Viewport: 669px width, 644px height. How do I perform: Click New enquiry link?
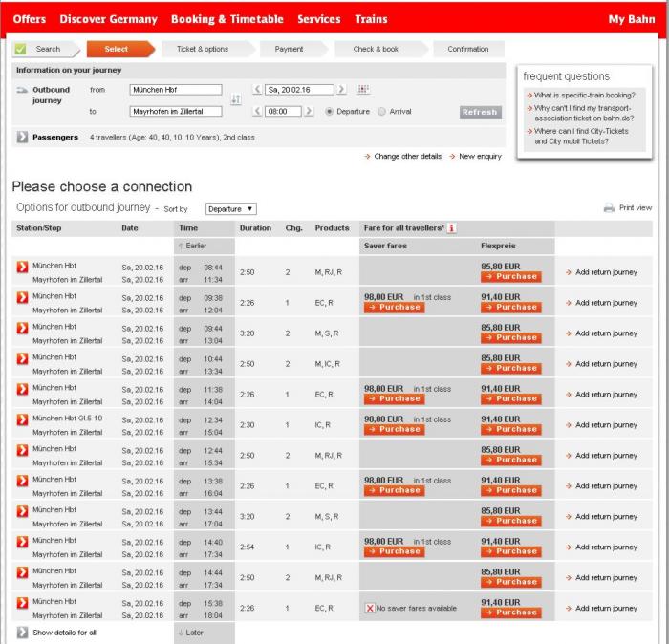tap(480, 156)
